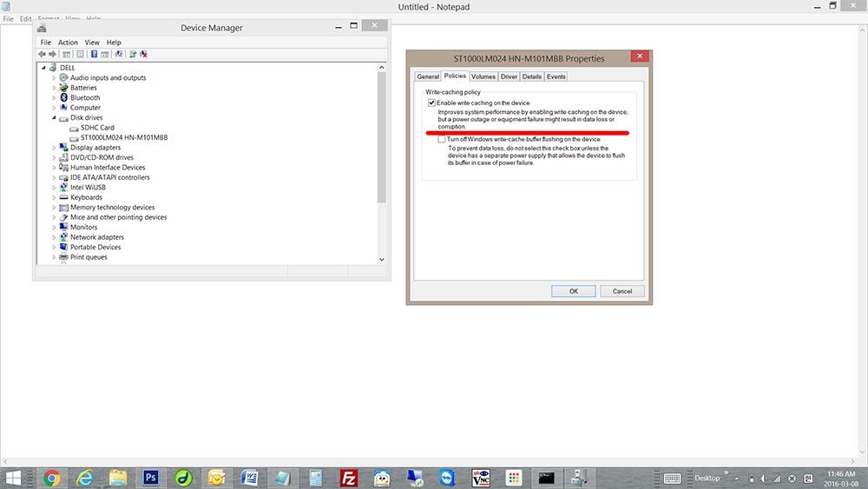This screenshot has height=489, width=868.
Task: Click the Forward arrow in Device Manager toolbar
Action: coord(53,54)
